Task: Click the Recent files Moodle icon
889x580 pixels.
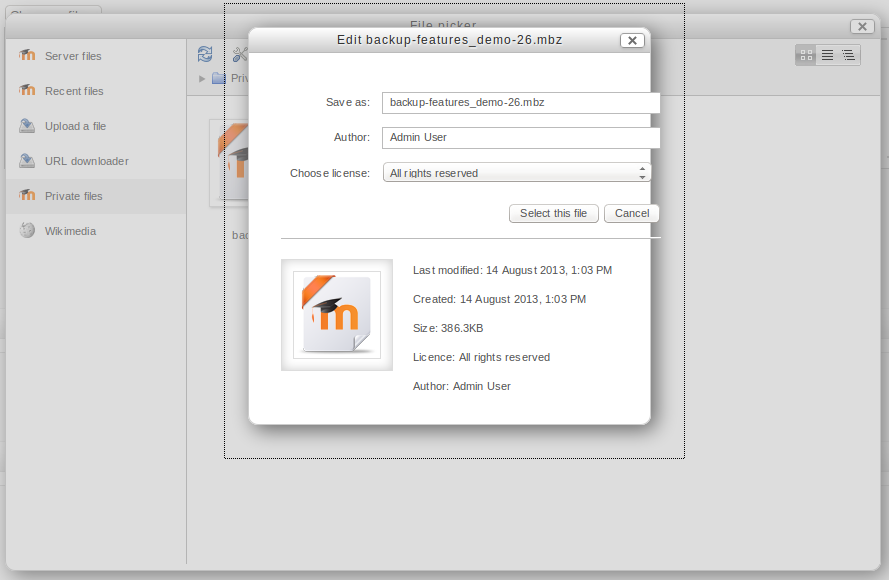Action: [x=27, y=90]
